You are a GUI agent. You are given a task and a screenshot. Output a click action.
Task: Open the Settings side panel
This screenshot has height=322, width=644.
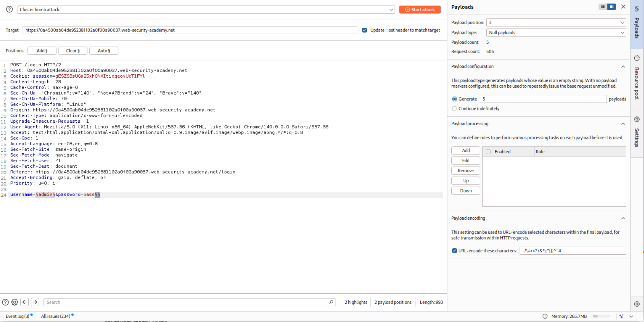pos(637,132)
